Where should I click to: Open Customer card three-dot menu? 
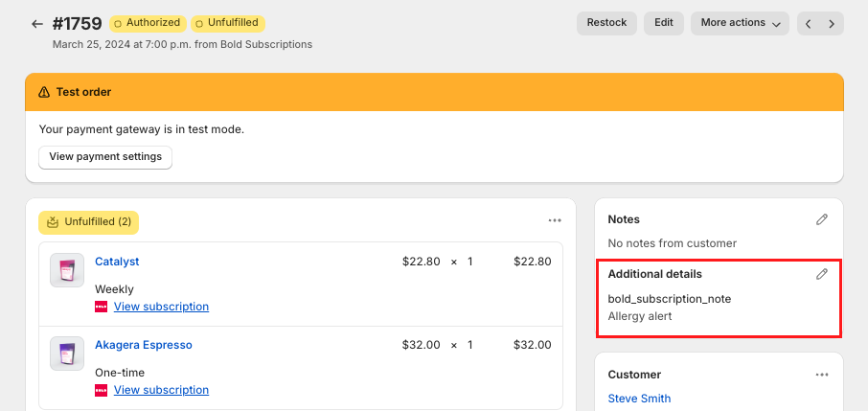click(x=822, y=375)
